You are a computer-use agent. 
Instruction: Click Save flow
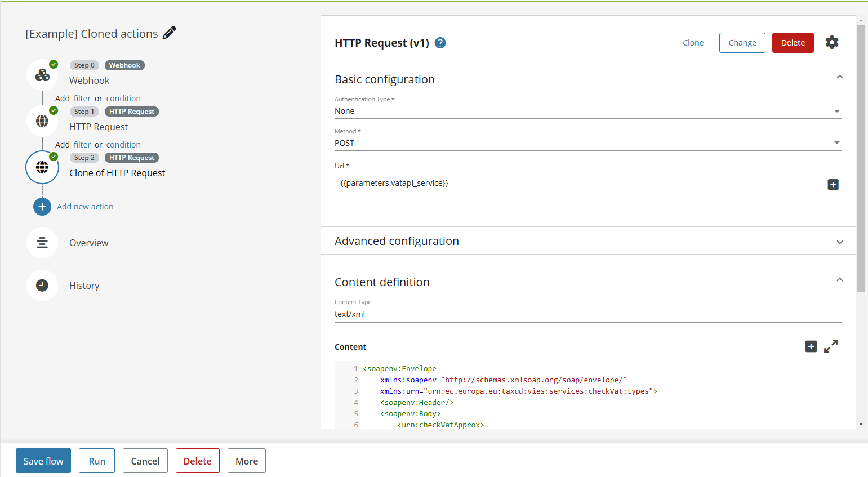pos(43,461)
